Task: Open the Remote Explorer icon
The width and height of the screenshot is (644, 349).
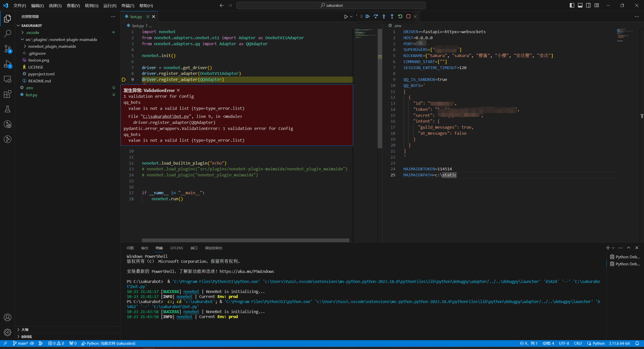Action: [8, 79]
